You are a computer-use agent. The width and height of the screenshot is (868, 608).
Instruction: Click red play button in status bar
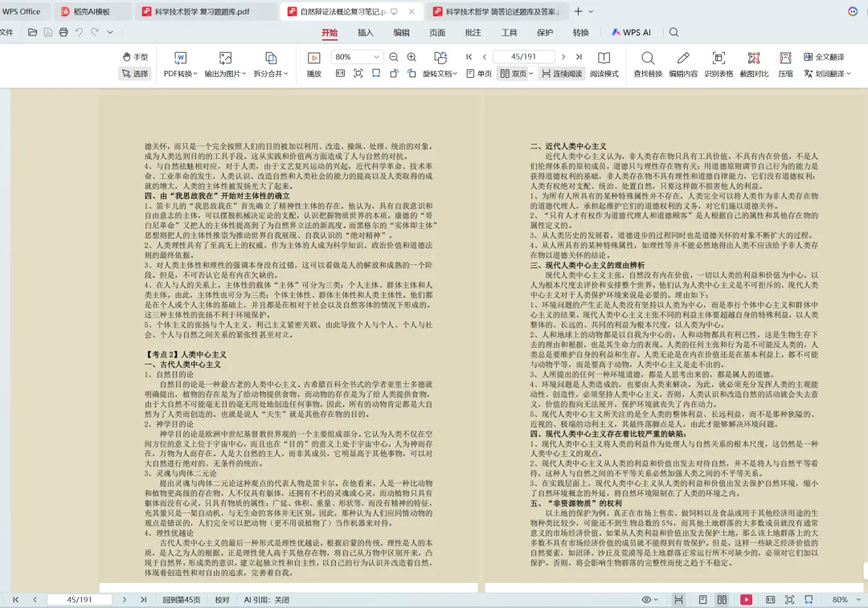[x=746, y=600]
